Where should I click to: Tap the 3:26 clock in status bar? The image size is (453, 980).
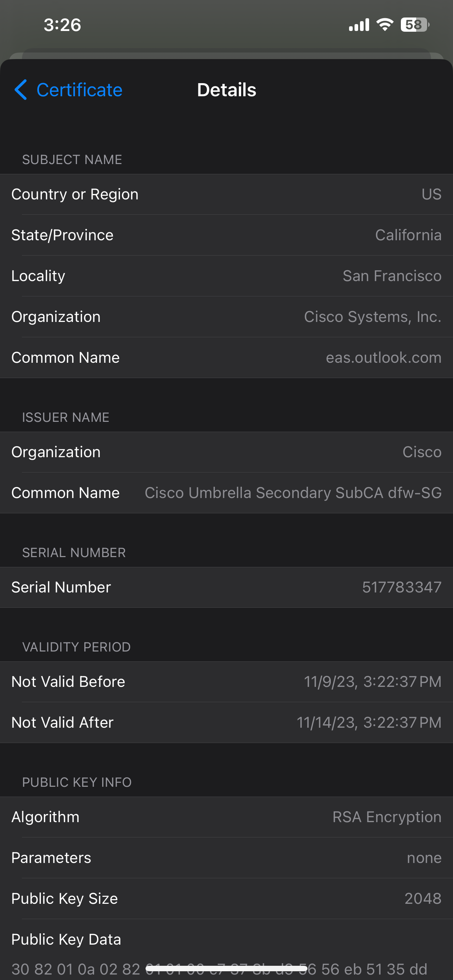coord(62,25)
